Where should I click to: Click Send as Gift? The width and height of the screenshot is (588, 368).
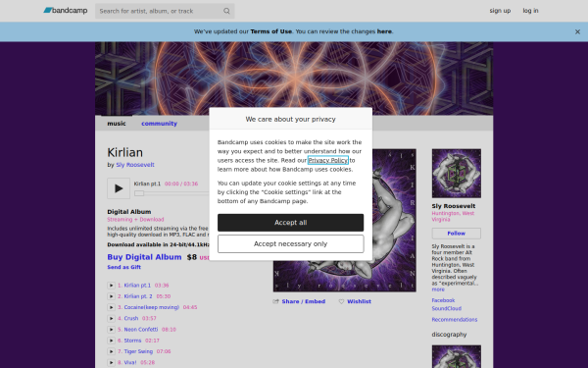coord(124,267)
